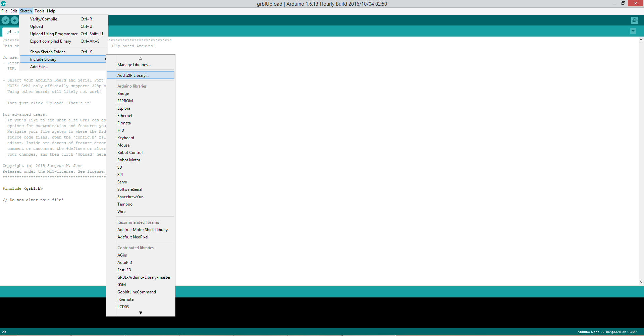The image size is (644, 336).
Task: Open the Sketch menu
Action: (26, 11)
